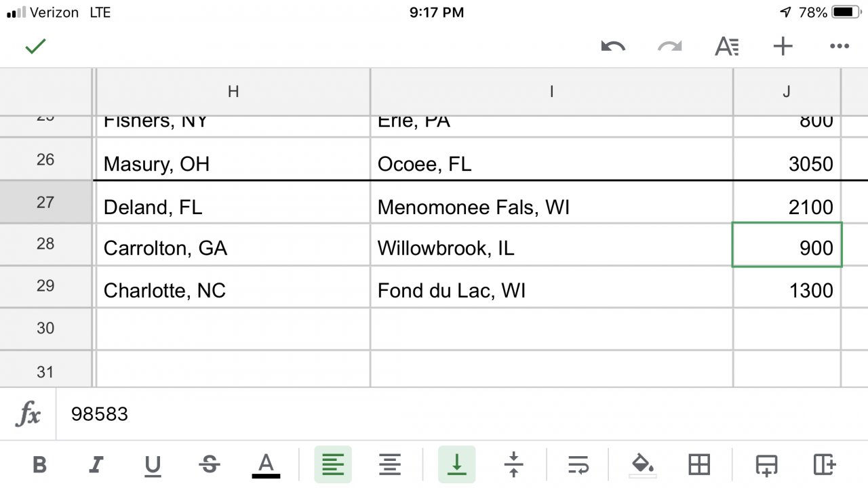Select column H header
Image resolution: width=868 pixels, height=488 pixels.
click(x=233, y=91)
